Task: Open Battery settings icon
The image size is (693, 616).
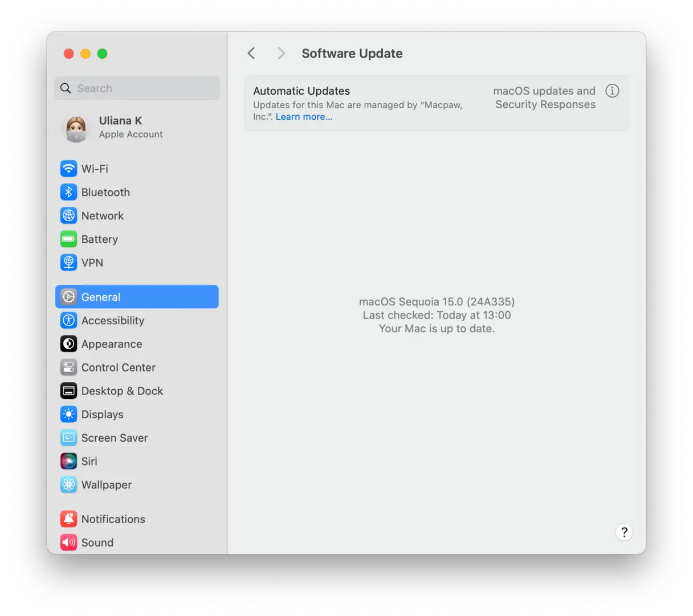Action: point(68,239)
